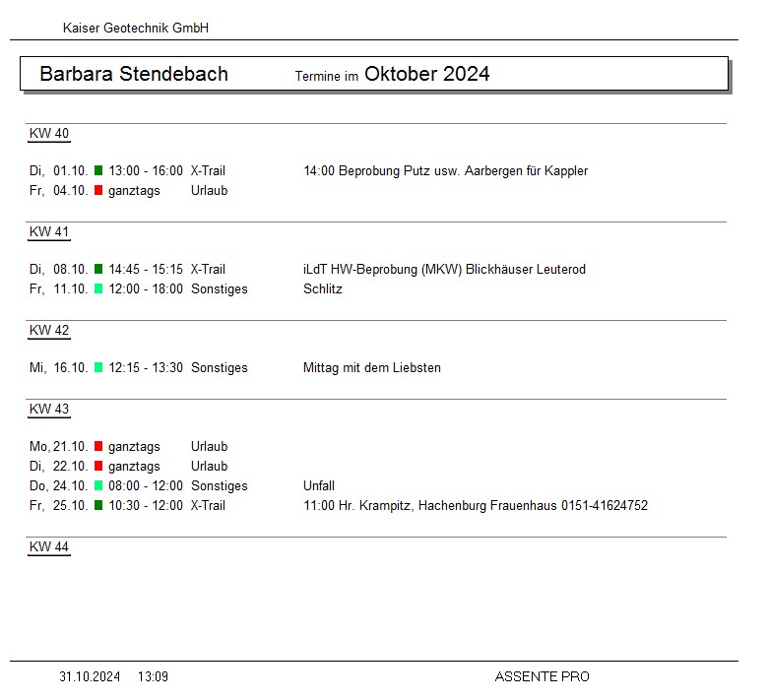Image resolution: width=768 pixels, height=700 pixels.
Task: Click the red marker on Mo, 21.10.
Action: pyautogui.click(x=98, y=447)
